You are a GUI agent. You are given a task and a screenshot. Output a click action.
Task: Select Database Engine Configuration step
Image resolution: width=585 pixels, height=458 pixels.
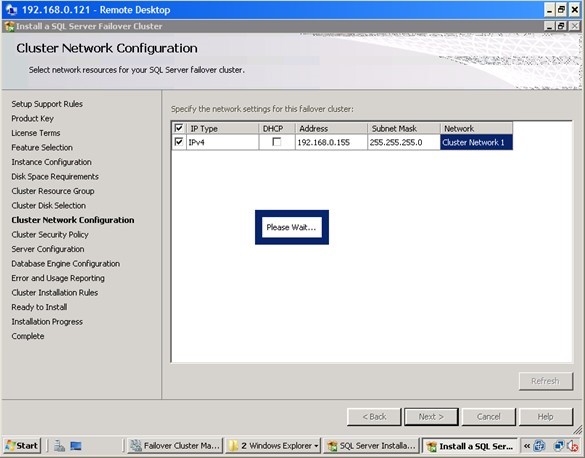(66, 264)
